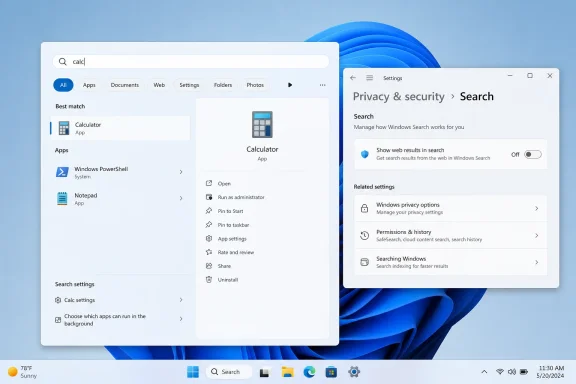Open Searching Windows chevron

(537, 262)
